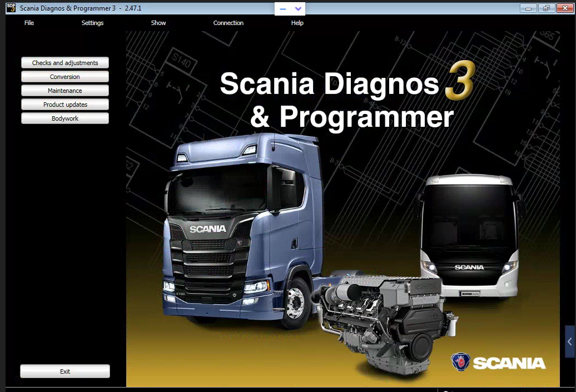Expand the side panel arrow at right edge
Screen dimensions: 576x392
(570, 341)
